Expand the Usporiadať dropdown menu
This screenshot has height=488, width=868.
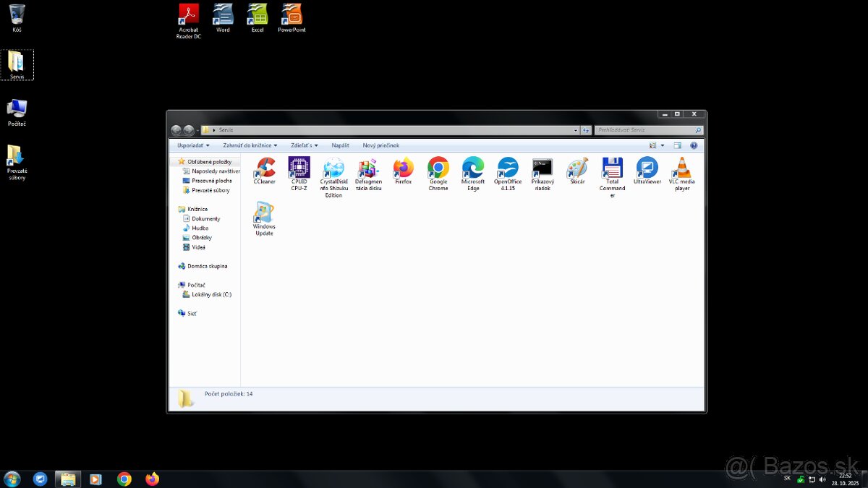[193, 145]
